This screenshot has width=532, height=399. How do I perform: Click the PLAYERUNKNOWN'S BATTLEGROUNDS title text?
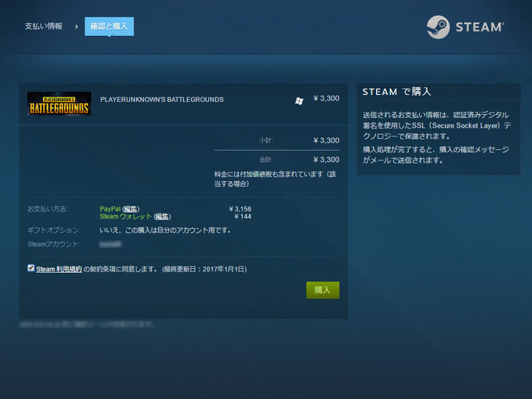coord(162,100)
